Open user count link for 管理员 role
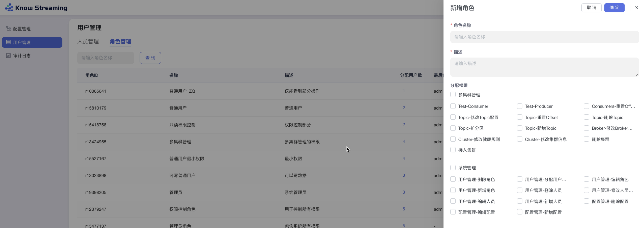The width and height of the screenshot is (644, 228). point(404,192)
